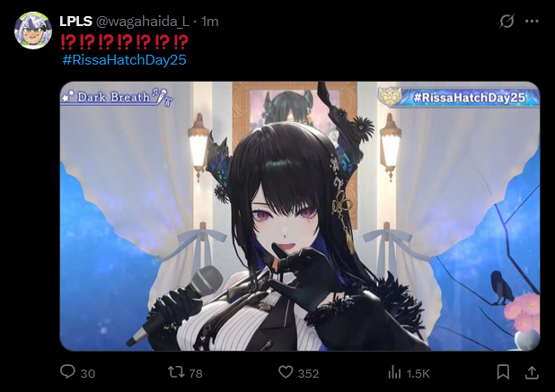Viewport: 555px width, 392px height.
Task: Bookmark this post
Action: [x=503, y=372]
